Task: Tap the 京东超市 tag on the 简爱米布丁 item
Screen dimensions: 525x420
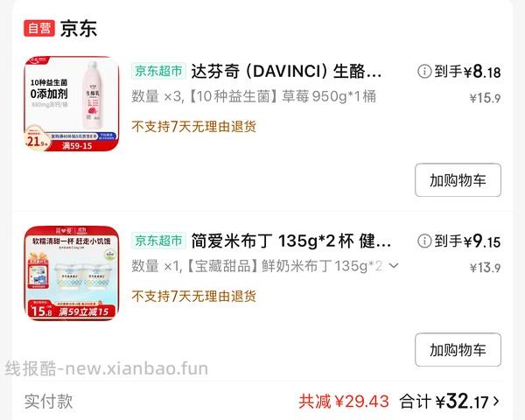Action: click(158, 241)
